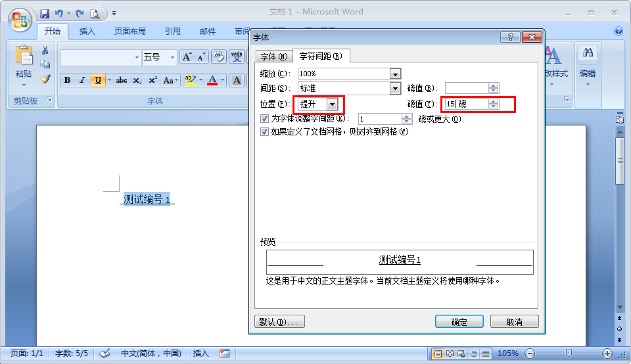Screen dimensions: 631x364
Task: Expand the 间距 spacing dropdown
Action: pos(395,89)
